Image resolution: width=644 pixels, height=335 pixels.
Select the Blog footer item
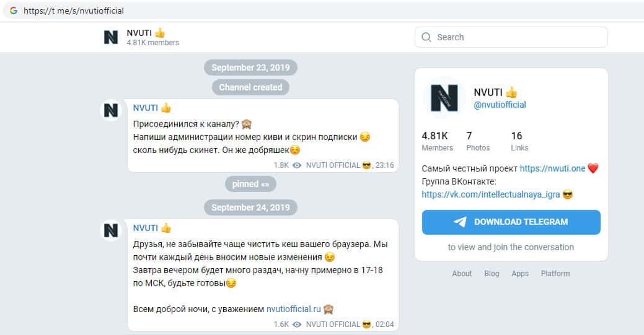pos(492,274)
